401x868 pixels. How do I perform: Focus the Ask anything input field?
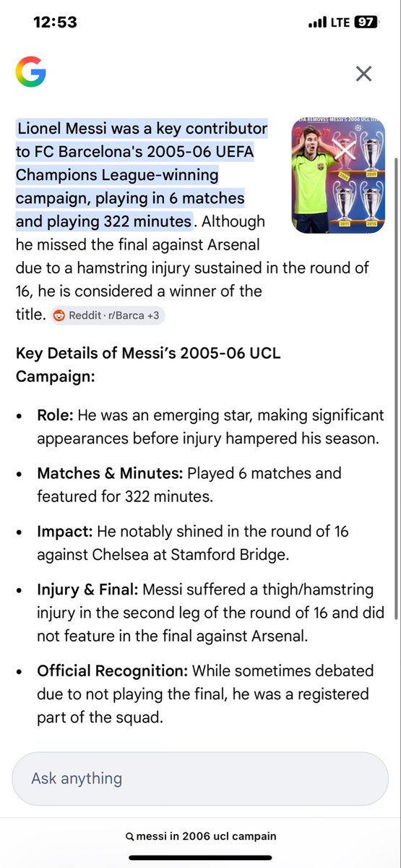pyautogui.click(x=200, y=779)
